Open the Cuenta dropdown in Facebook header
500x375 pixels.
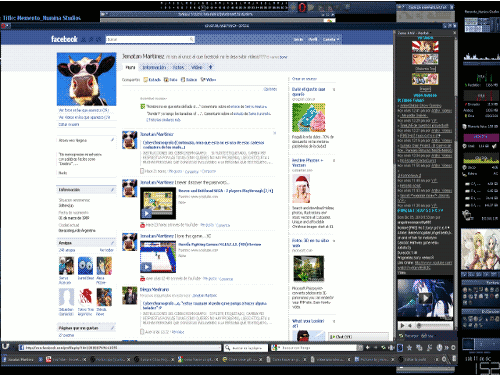point(331,39)
